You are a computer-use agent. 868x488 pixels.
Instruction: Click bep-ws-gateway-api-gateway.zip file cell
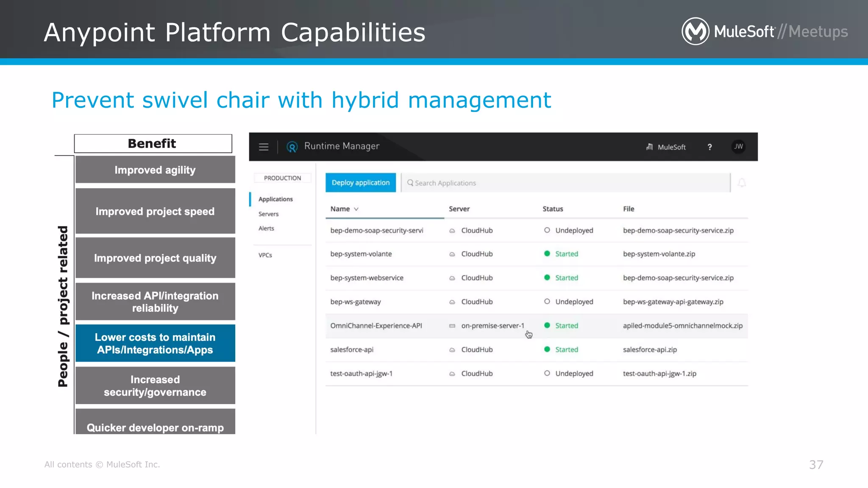673,302
